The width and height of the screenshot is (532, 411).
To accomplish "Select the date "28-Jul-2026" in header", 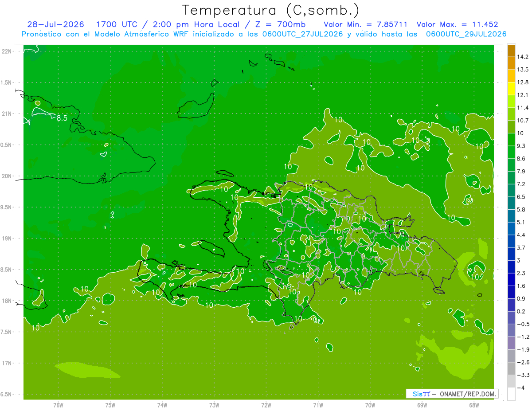I will 55,24.
